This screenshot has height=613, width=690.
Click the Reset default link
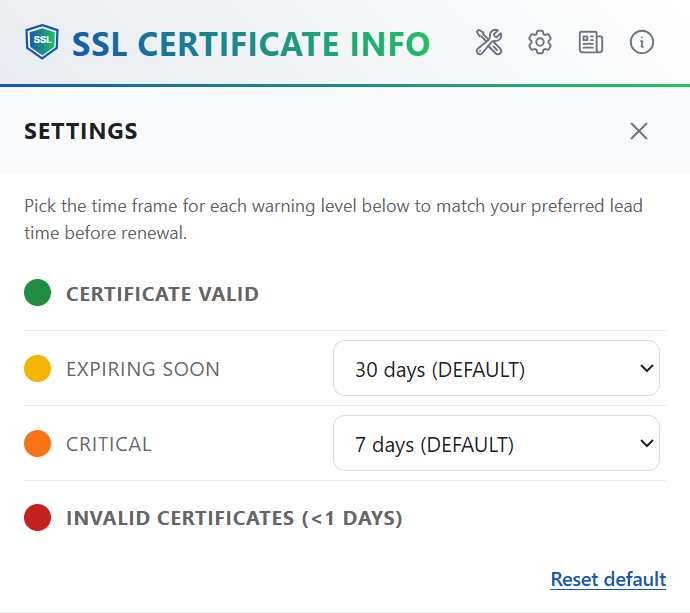point(608,579)
